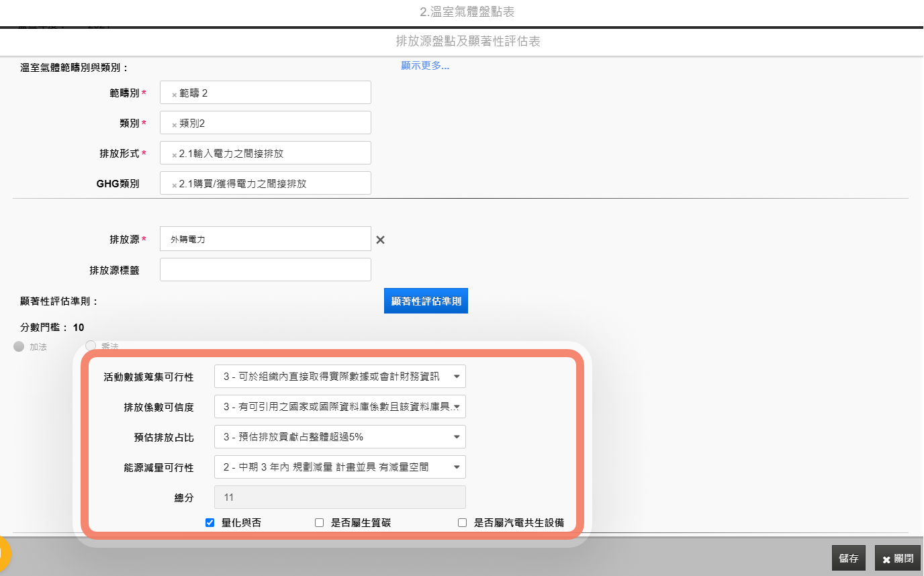Remove the 2.1購買/獲得電力之間接排放 tag
Image resolution: width=924 pixels, height=576 pixels.
175,185
